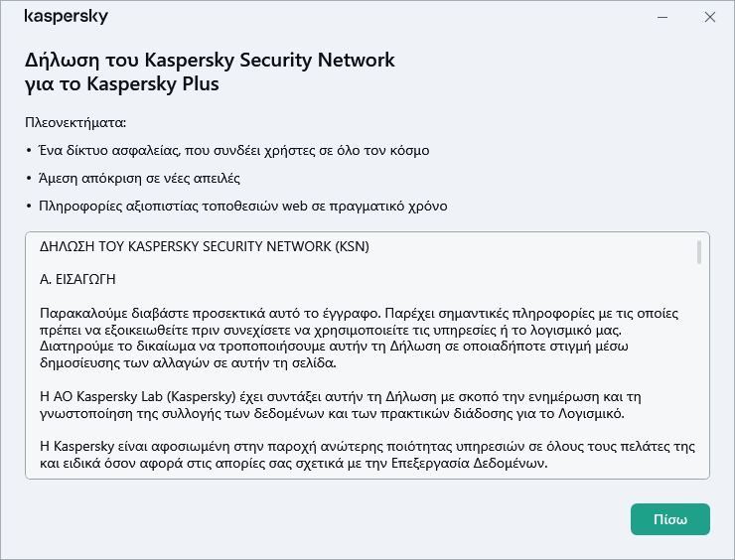Click the Kaspersky logo in title bar
The height and width of the screenshot is (560, 735).
coord(66,17)
